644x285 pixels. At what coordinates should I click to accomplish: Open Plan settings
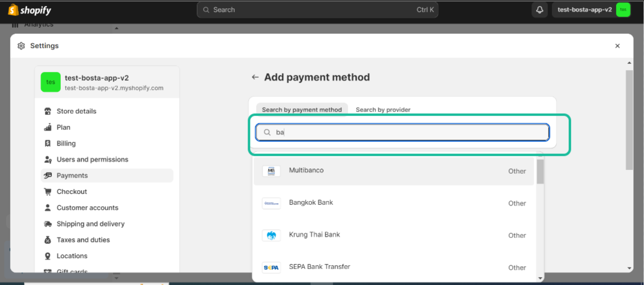pos(107,127)
